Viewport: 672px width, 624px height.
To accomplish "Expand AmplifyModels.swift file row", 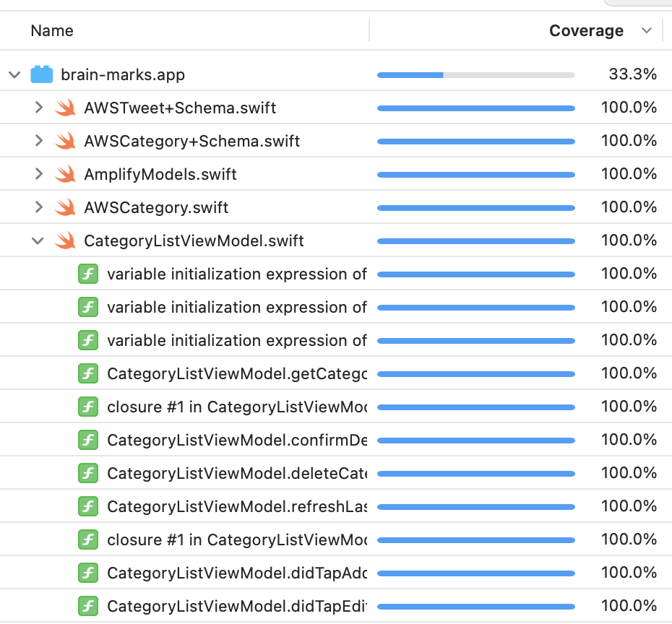I will click(x=38, y=174).
